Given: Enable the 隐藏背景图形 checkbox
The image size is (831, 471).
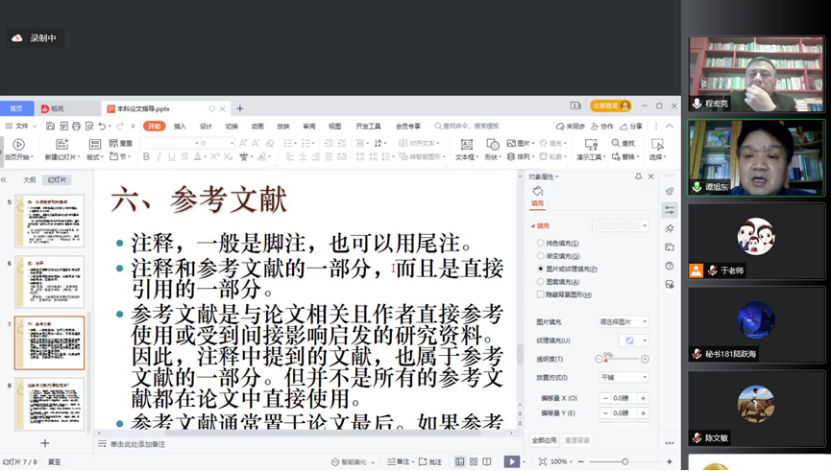Looking at the screenshot, I should 541,294.
